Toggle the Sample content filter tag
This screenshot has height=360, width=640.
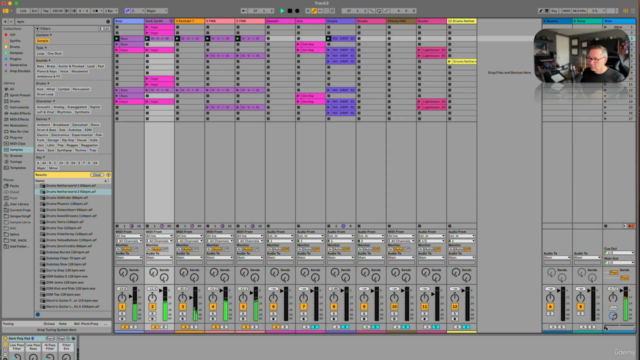point(42,41)
